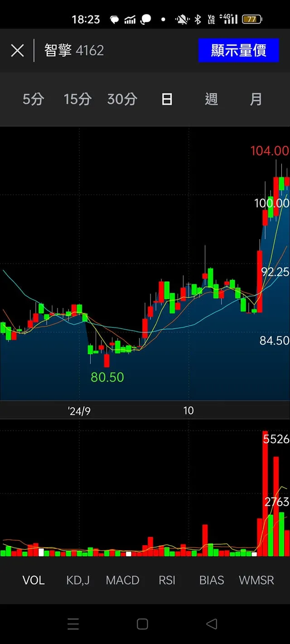Switch to the 30分 interval tab
The height and width of the screenshot is (644, 290).
point(122,99)
